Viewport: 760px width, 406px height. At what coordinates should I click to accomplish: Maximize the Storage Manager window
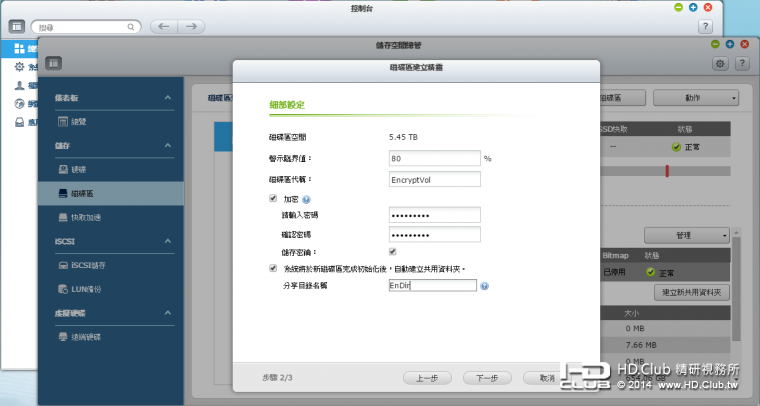click(730, 44)
